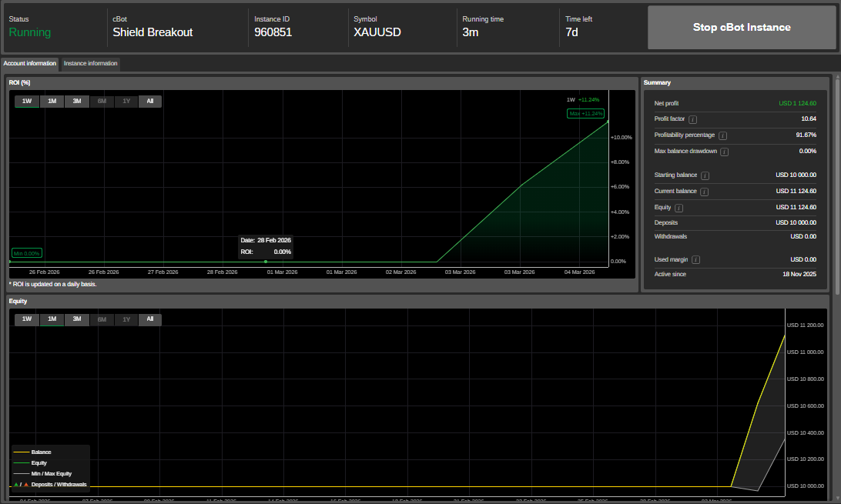Toggle Balance series in Equity legend
This screenshot has height=504, width=841.
(41, 452)
